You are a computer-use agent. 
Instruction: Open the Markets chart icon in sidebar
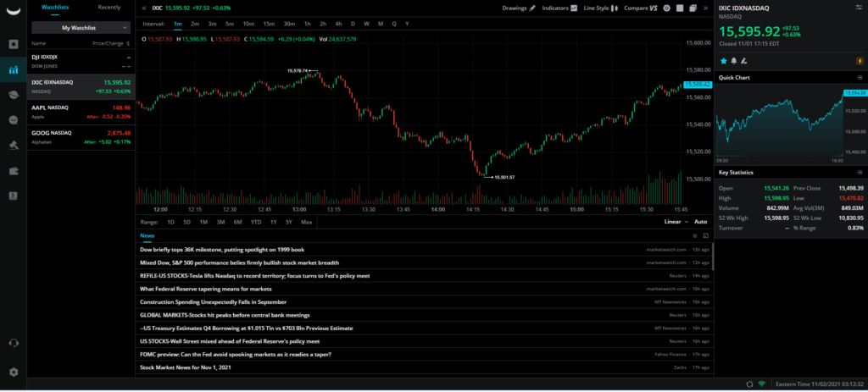click(x=14, y=69)
